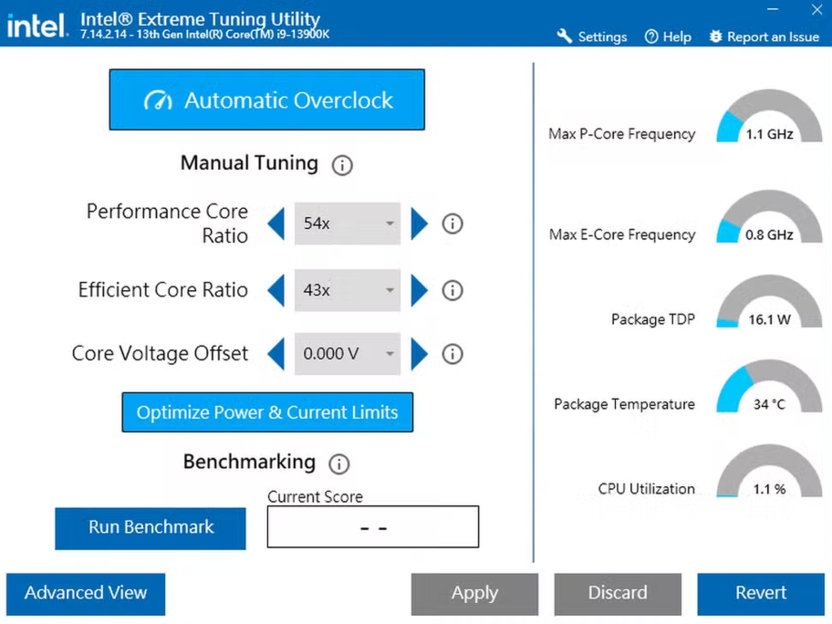Open Settings from the title bar
The height and width of the screenshot is (624, 832).
pyautogui.click(x=592, y=37)
